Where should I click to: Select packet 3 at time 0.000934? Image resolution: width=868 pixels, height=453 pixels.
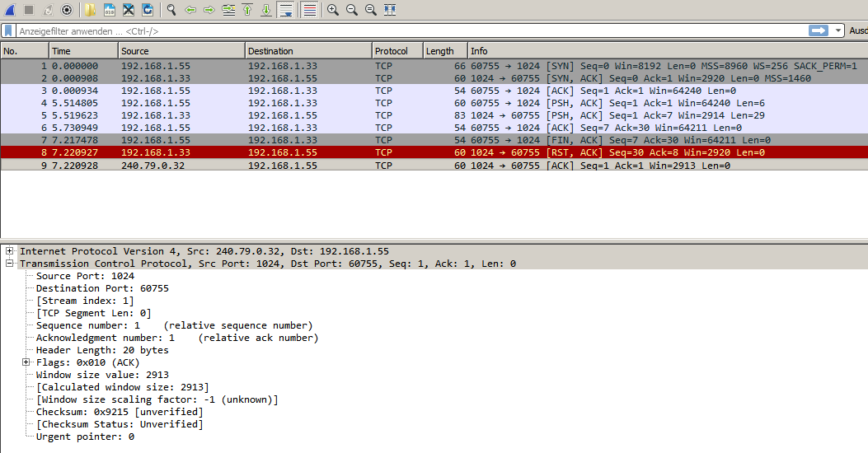point(434,91)
